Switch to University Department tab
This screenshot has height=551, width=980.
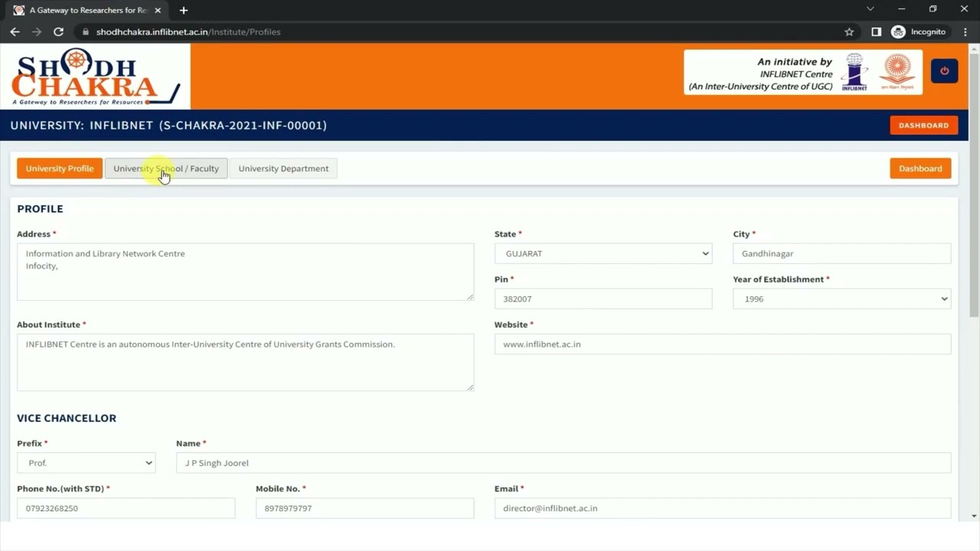tap(283, 168)
